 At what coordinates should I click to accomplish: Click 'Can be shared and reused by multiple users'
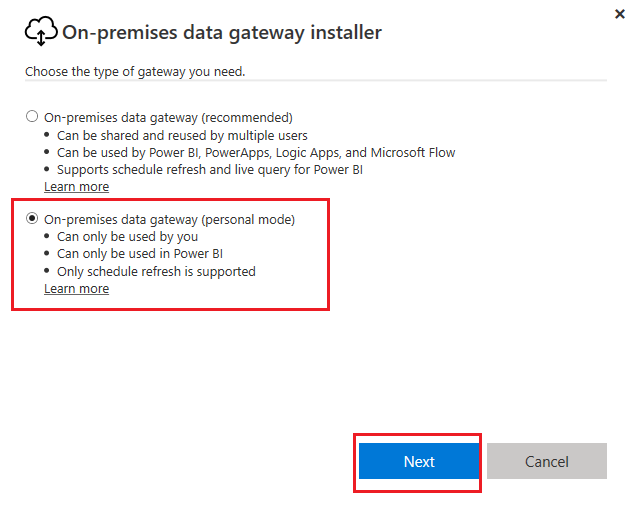coord(182,135)
